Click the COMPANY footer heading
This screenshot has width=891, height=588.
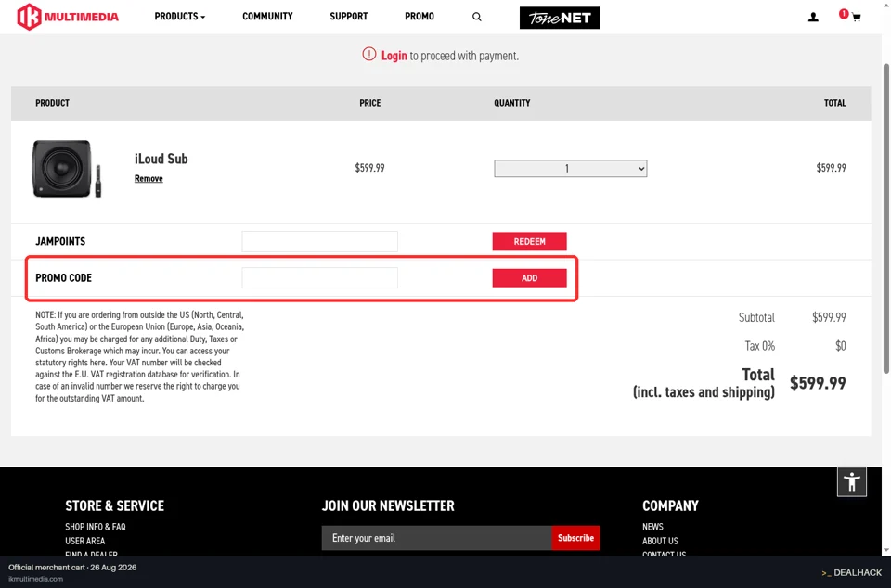(670, 505)
